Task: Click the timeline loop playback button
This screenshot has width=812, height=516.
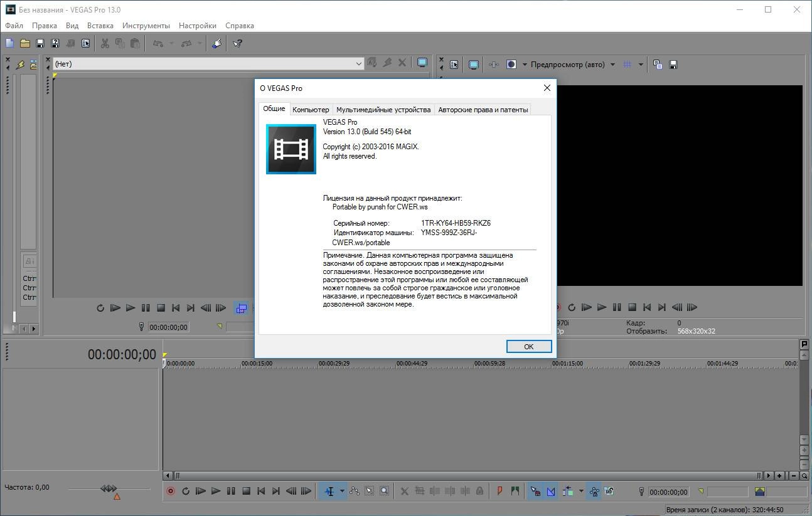Action: [186, 492]
